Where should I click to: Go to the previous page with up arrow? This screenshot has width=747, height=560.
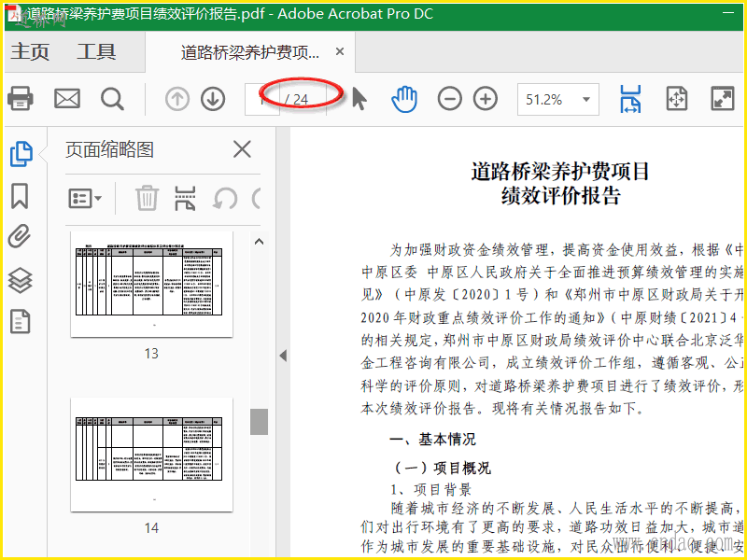(x=177, y=99)
